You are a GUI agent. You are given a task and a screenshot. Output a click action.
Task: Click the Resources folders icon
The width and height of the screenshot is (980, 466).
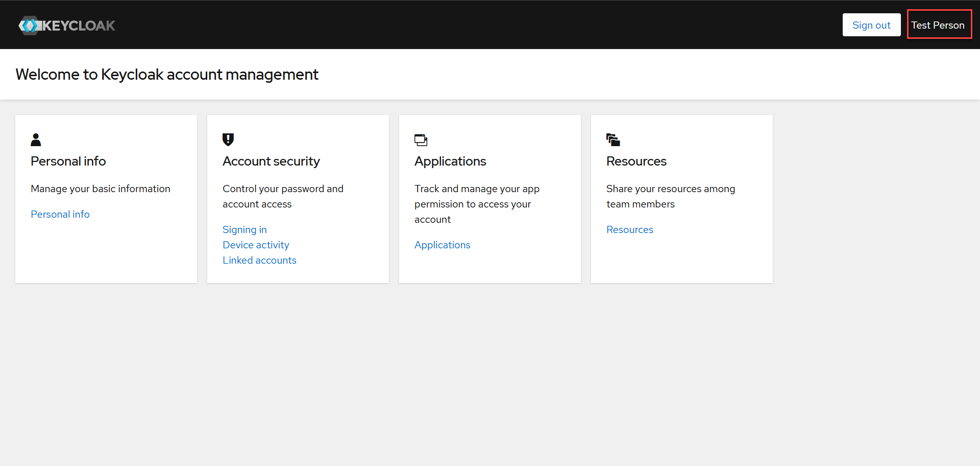click(613, 139)
